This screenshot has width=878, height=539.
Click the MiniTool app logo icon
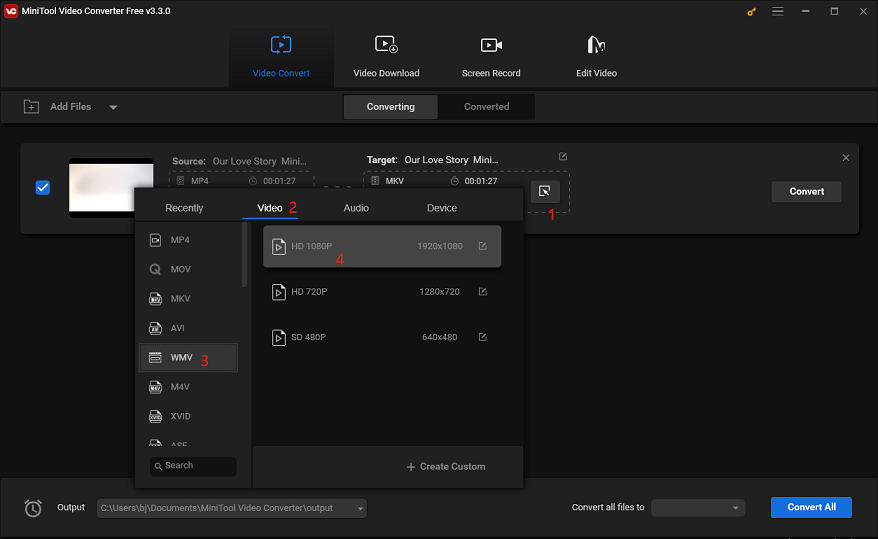tap(11, 11)
